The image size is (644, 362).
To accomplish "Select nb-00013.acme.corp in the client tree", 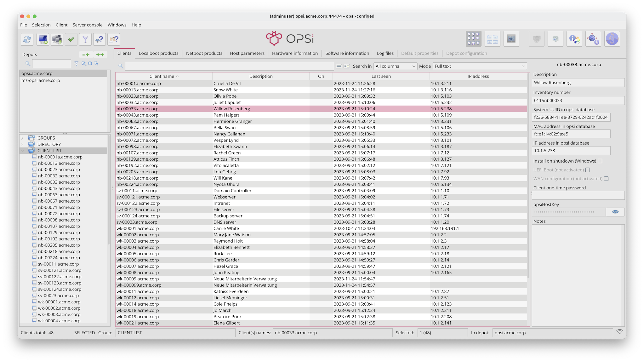I will [59, 163].
